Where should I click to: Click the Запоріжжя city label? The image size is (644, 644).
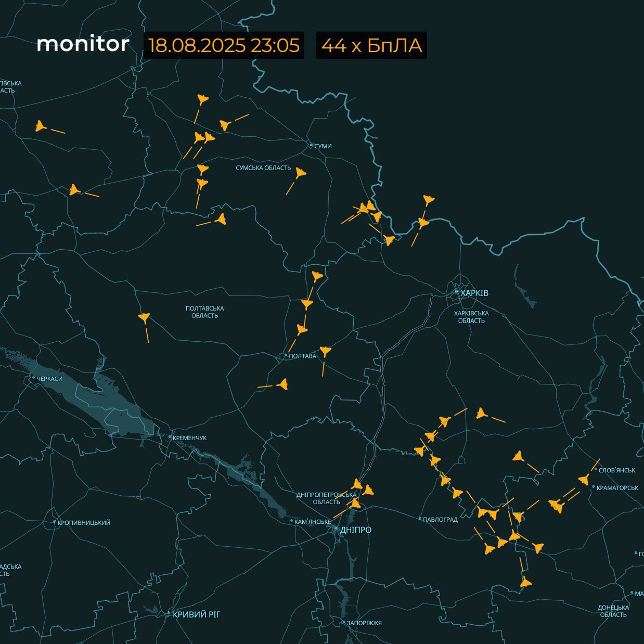(x=364, y=623)
